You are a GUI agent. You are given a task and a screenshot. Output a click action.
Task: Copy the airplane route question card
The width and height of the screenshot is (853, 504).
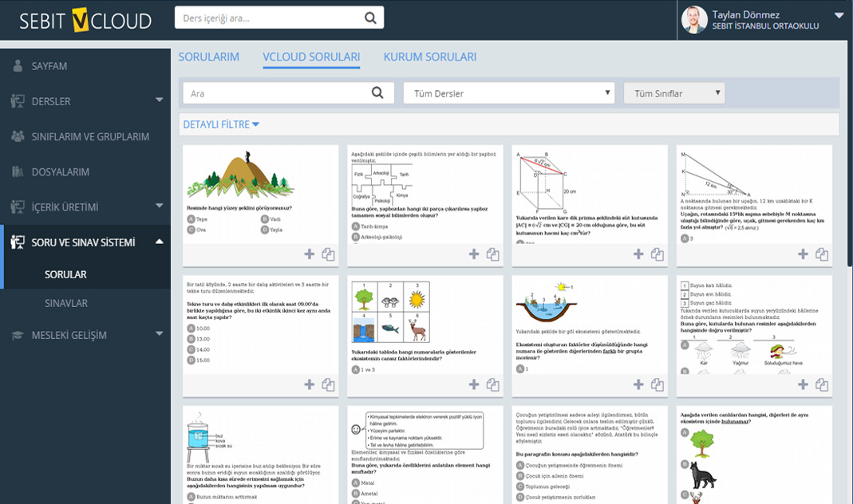[822, 254]
